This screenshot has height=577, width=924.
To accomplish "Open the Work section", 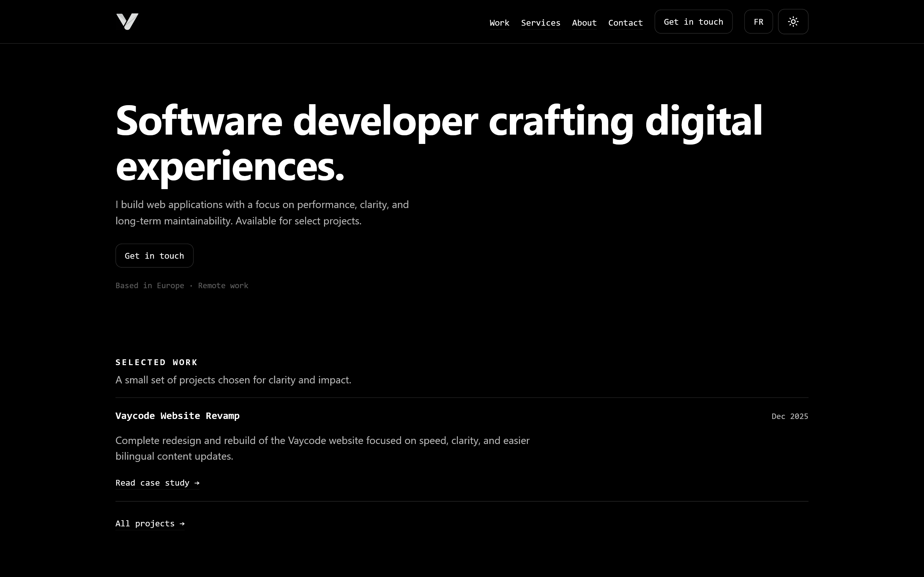I will (499, 22).
